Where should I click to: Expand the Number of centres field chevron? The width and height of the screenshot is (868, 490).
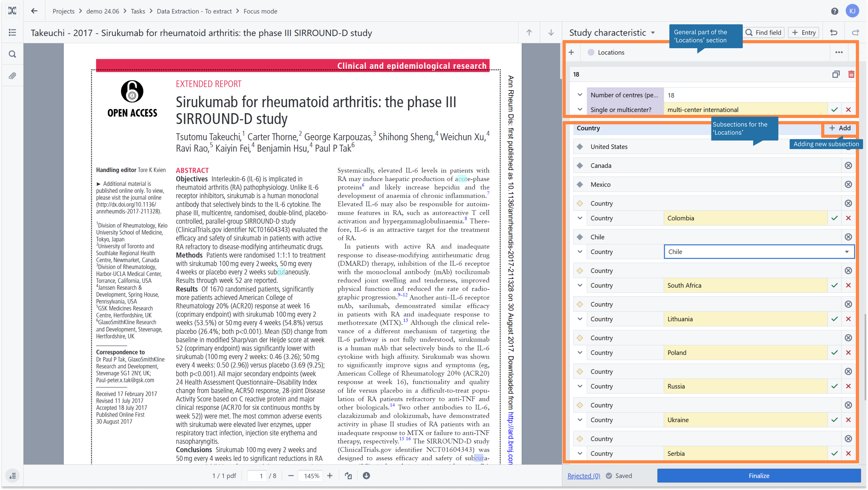(579, 95)
